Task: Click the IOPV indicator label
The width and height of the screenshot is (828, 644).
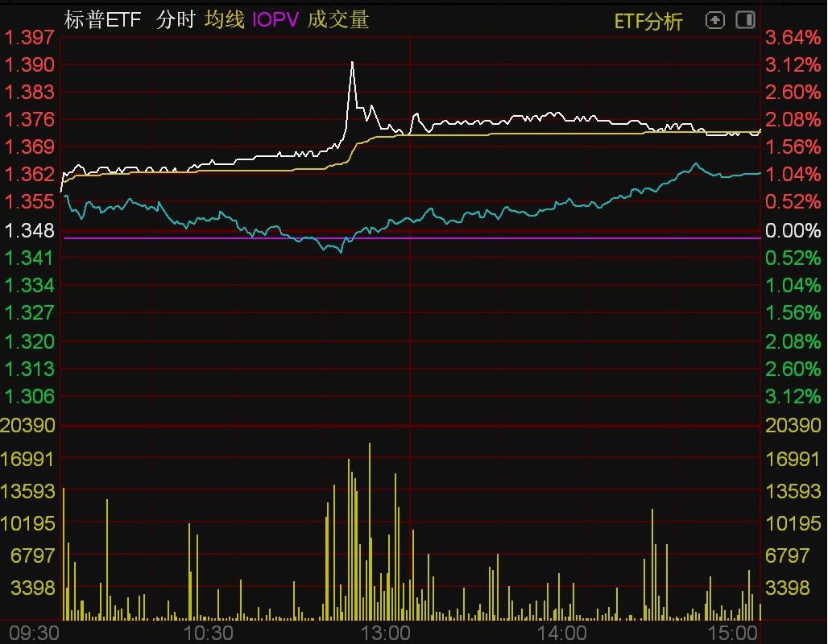Action: pos(275,20)
